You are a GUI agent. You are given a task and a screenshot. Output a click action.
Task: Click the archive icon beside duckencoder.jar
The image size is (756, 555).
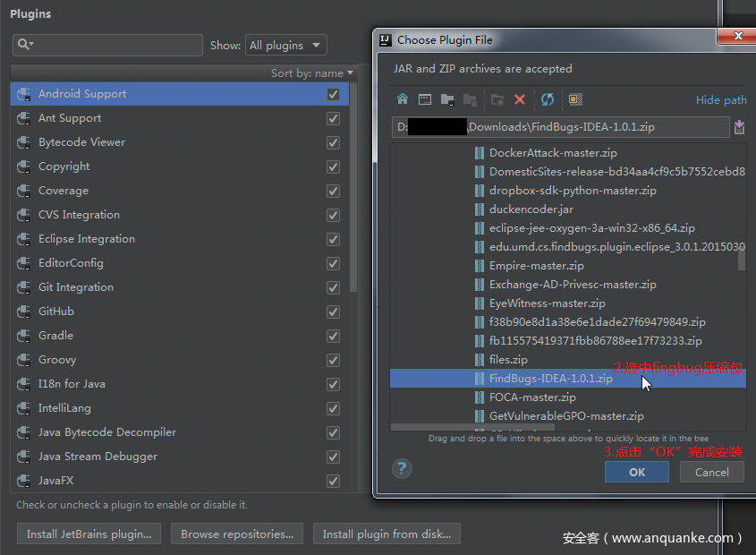(x=479, y=209)
